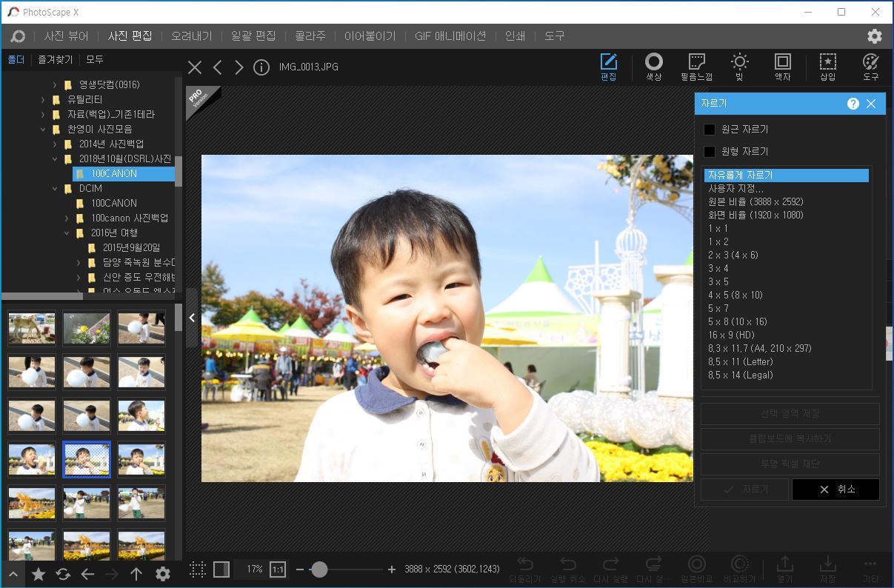The height and width of the screenshot is (588, 894).
Task: Collapse the DCIM folder
Action: tap(55, 188)
